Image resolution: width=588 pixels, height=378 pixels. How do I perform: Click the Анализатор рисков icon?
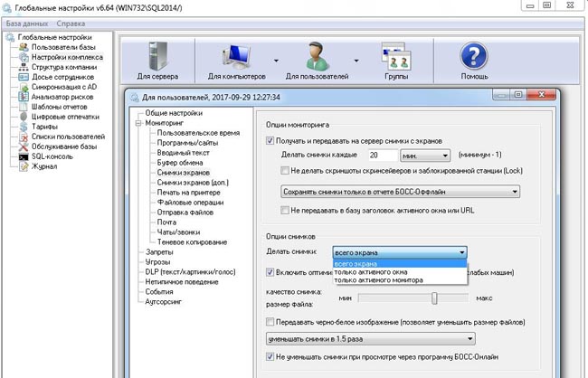point(24,97)
